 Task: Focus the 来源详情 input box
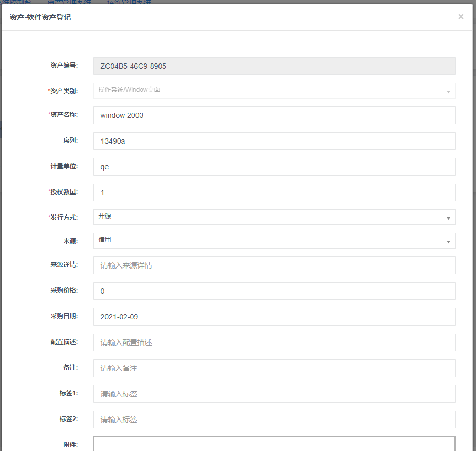coord(274,265)
